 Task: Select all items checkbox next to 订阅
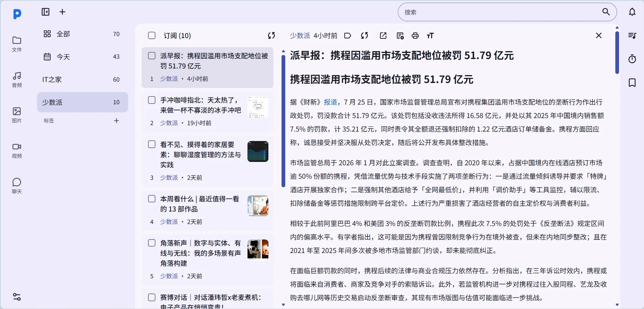pos(152,35)
